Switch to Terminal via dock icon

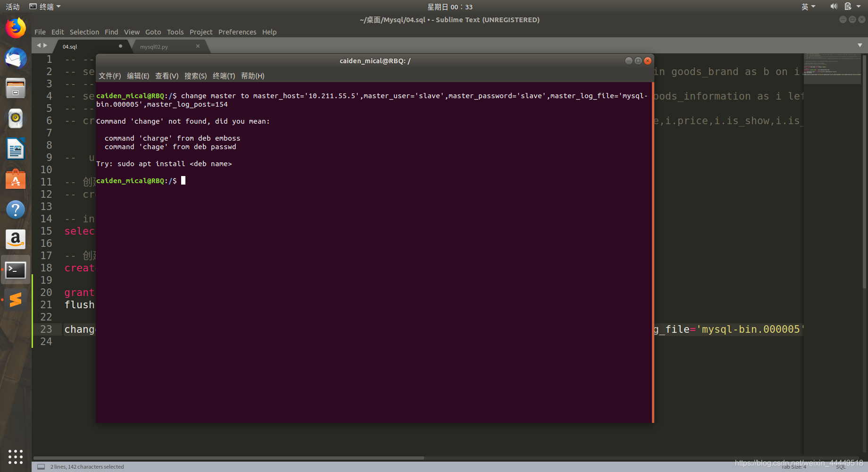tap(16, 270)
